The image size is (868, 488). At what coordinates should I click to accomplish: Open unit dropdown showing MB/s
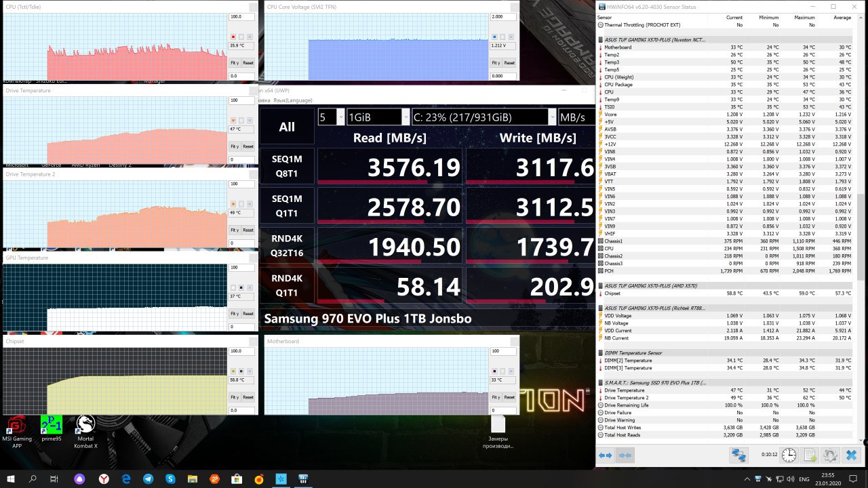[x=577, y=117]
